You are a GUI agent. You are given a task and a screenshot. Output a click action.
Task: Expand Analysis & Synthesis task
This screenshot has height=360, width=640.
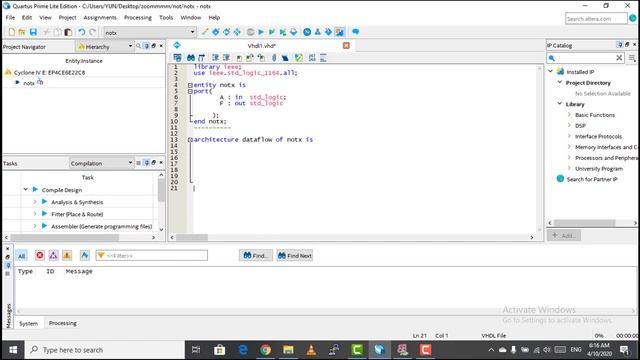pyautogui.click(x=35, y=202)
